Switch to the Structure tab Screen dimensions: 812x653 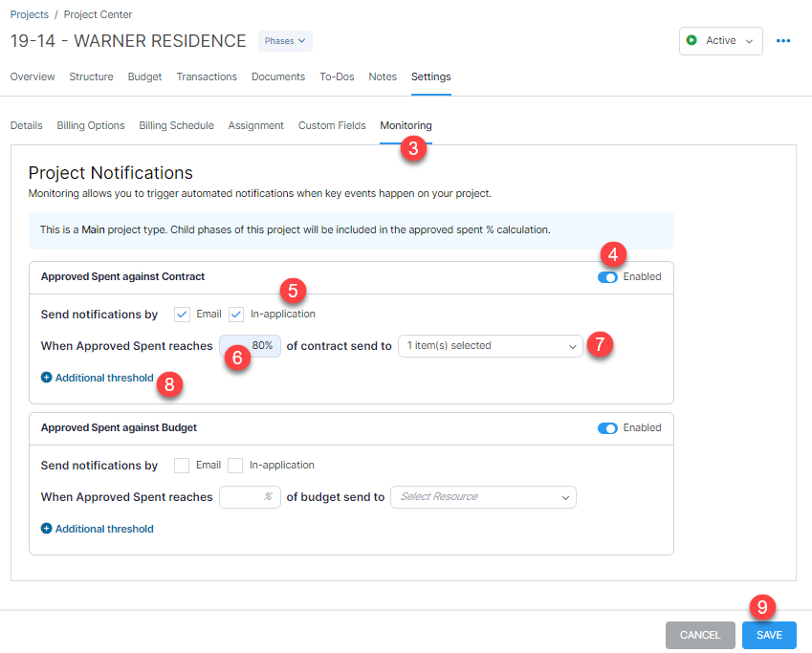pyautogui.click(x=91, y=76)
